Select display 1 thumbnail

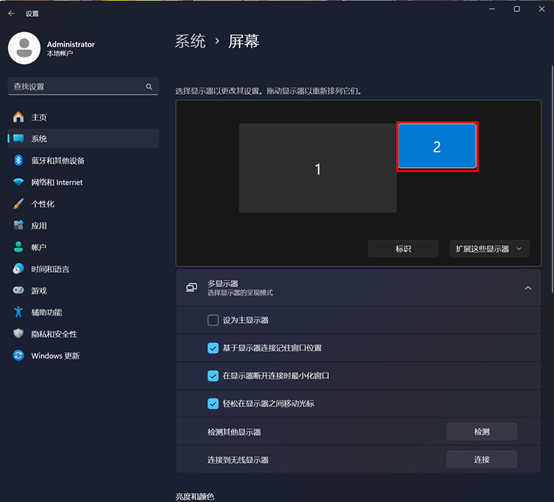318,168
